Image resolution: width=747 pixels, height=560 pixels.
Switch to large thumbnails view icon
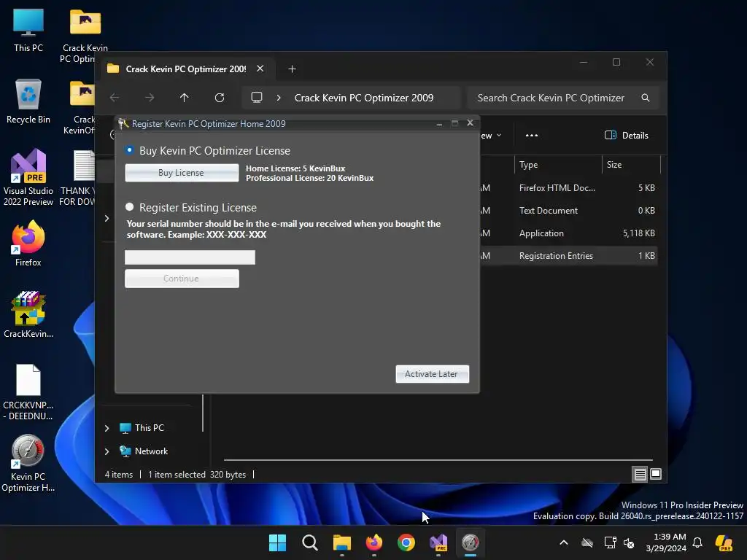click(656, 474)
